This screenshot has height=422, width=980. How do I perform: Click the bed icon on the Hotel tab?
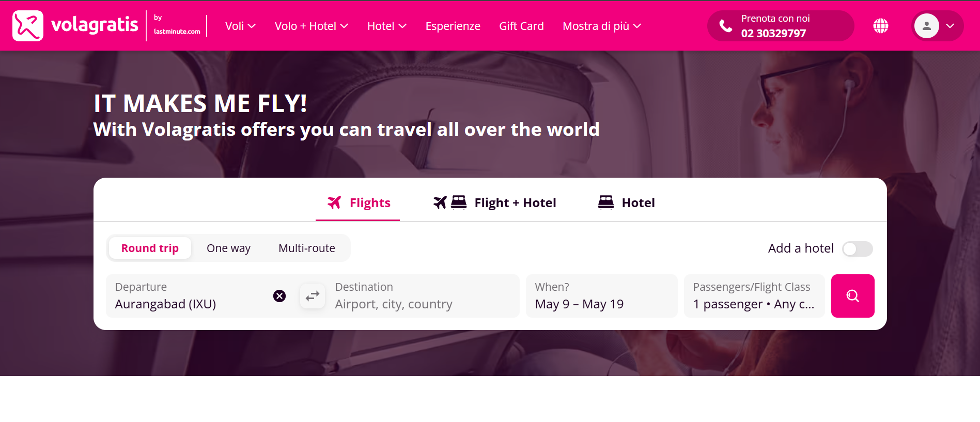coord(606,202)
